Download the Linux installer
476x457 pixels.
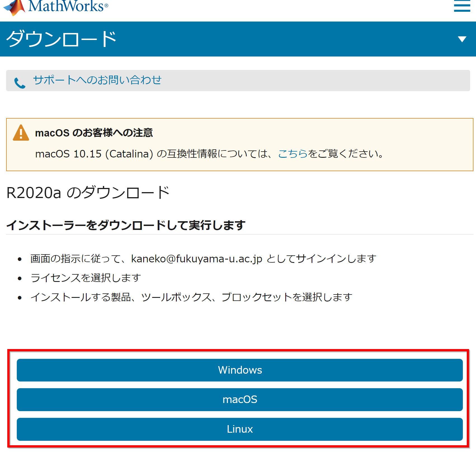[240, 429]
